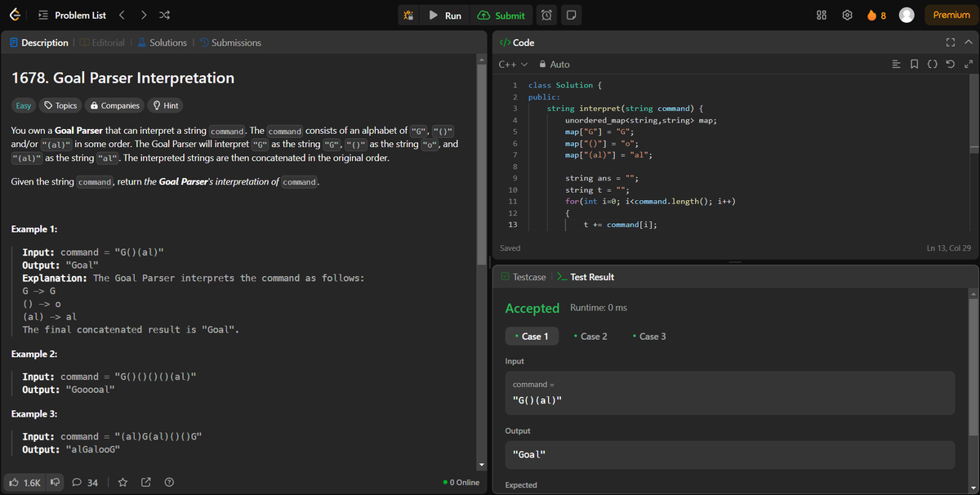
Task: Open the layout grid icon
Action: pyautogui.click(x=820, y=14)
